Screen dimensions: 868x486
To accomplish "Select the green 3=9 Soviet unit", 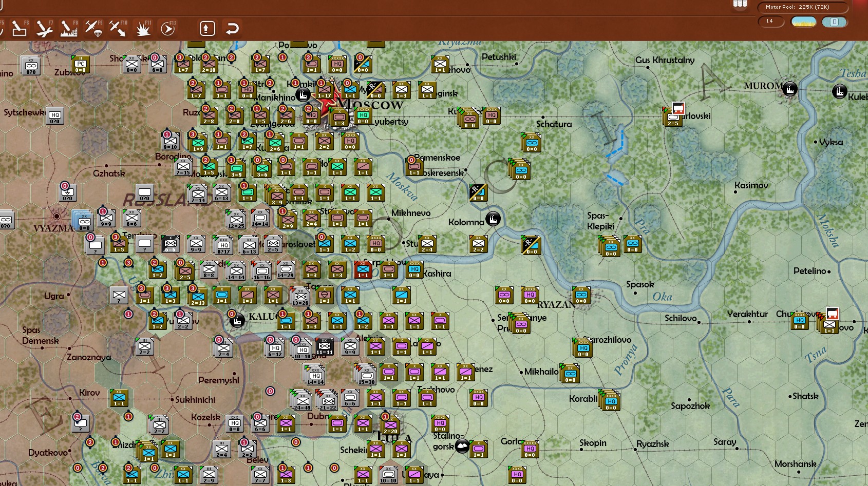I will click(236, 168).
